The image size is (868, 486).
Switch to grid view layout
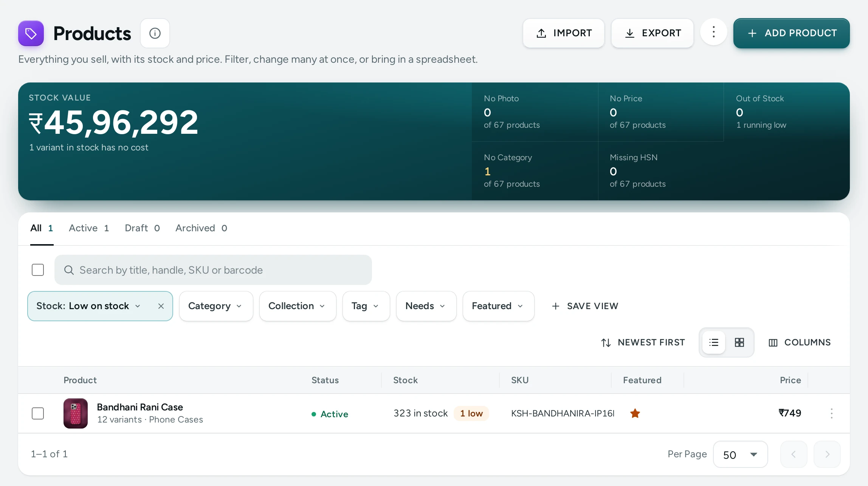click(x=739, y=342)
